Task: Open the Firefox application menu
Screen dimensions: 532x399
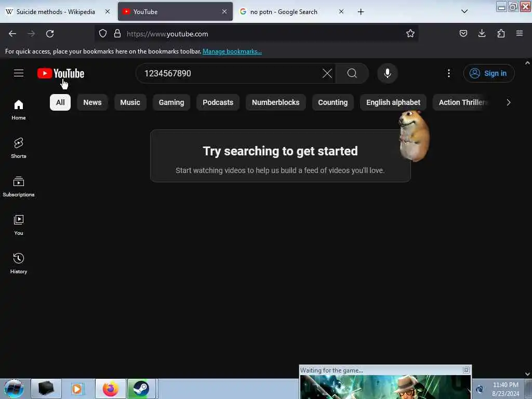Action: tap(520, 33)
